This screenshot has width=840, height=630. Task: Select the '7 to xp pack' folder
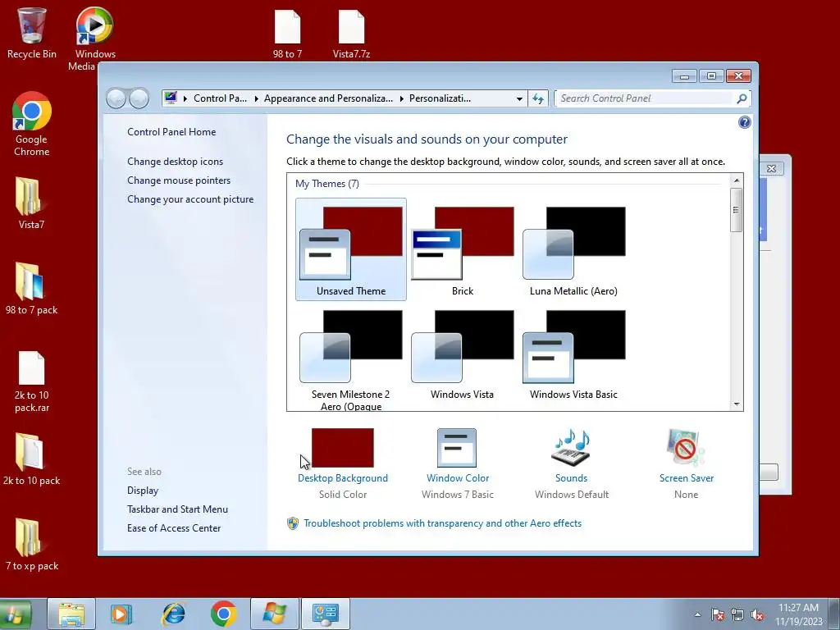[32, 544]
